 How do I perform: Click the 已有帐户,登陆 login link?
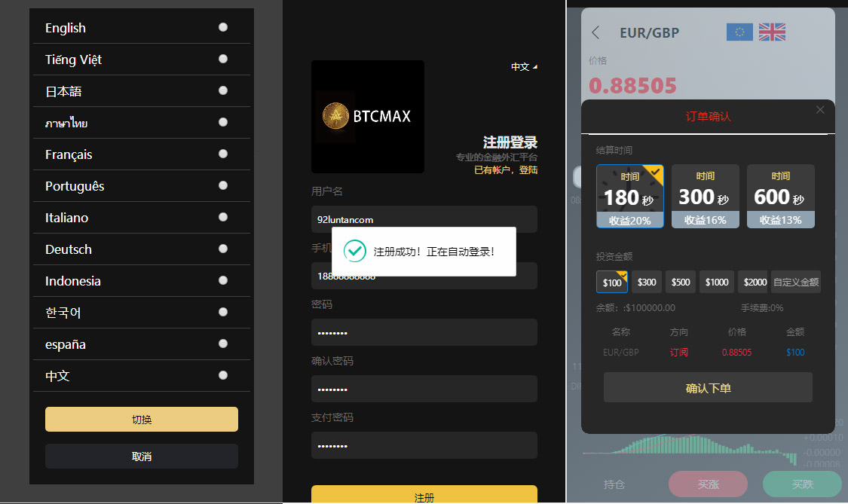pyautogui.click(x=506, y=170)
